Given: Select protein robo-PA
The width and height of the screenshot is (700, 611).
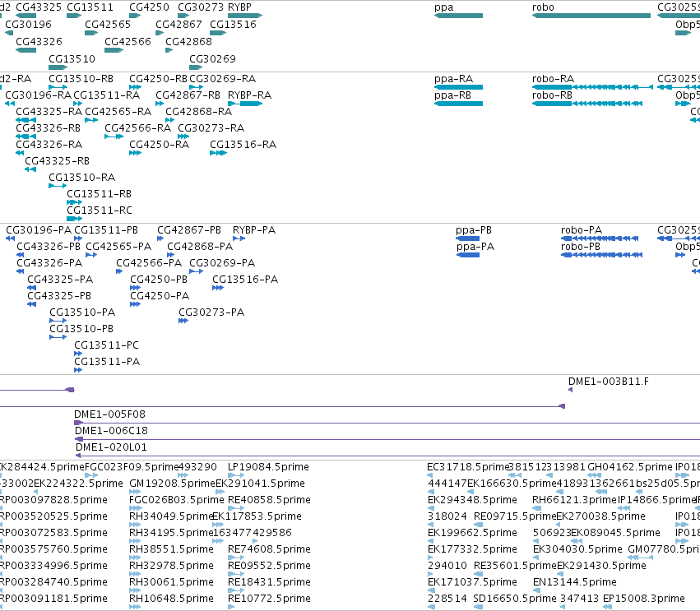Looking at the screenshot, I should (600, 238).
